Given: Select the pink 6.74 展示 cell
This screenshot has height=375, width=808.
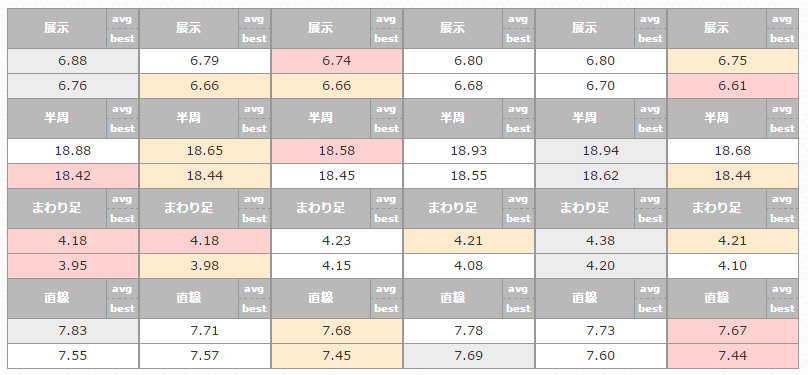Looking at the screenshot, I should pyautogui.click(x=336, y=61).
